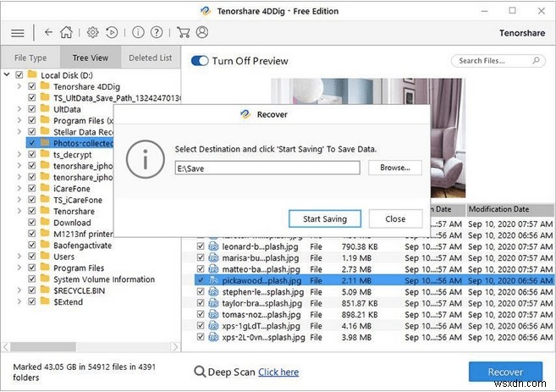Expand the ts_decrypt folder node
The height and width of the screenshot is (392, 556).
tap(19, 154)
